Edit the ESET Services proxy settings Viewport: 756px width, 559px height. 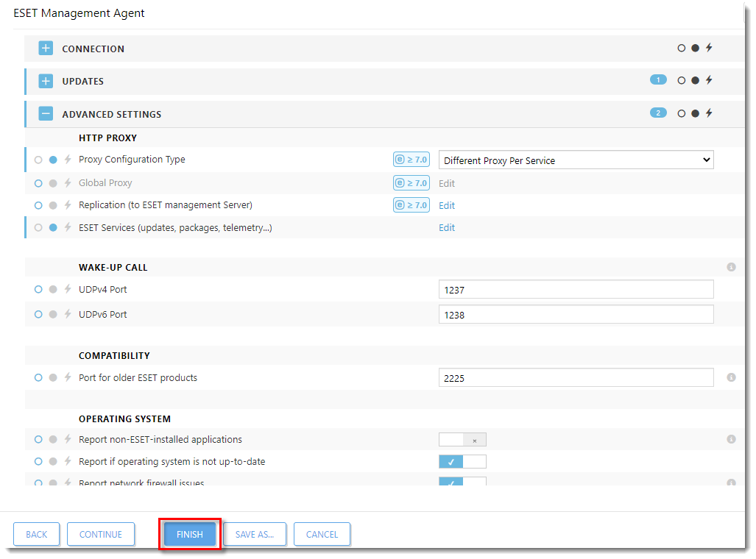[447, 227]
